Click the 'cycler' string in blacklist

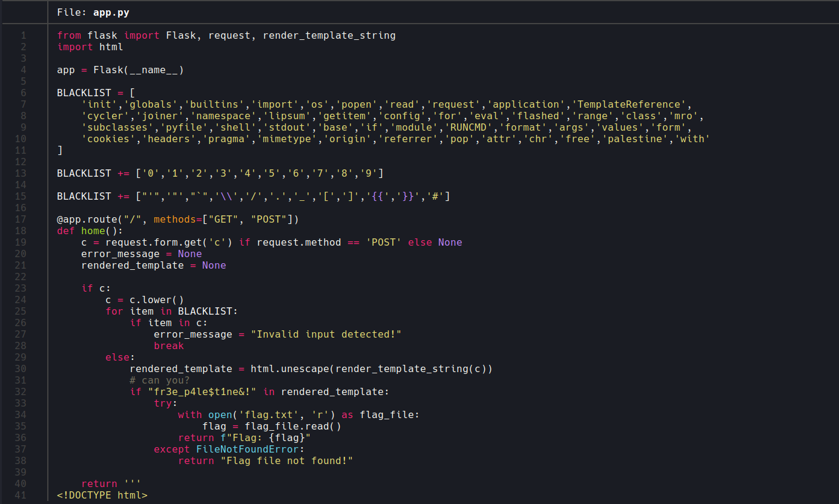tap(105, 116)
